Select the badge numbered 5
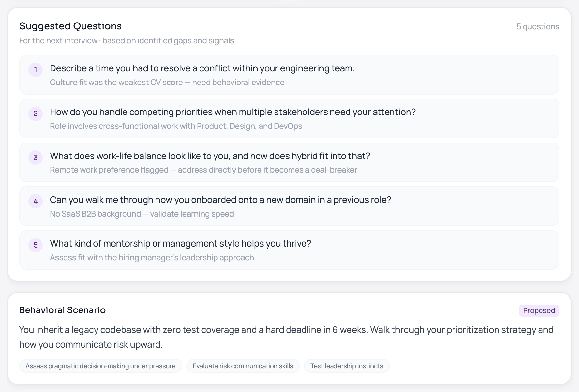This screenshot has width=579, height=392. (35, 245)
